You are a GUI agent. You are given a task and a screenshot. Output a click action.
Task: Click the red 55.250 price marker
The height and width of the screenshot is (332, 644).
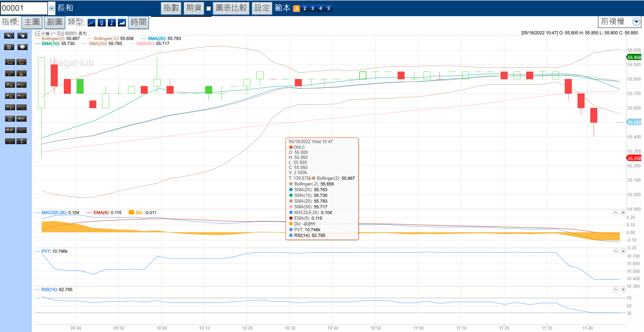pos(634,158)
